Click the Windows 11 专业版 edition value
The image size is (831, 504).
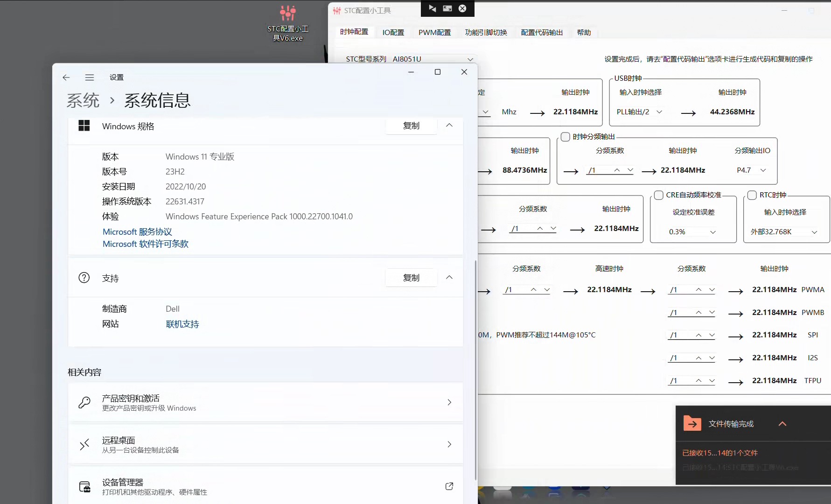pos(200,157)
